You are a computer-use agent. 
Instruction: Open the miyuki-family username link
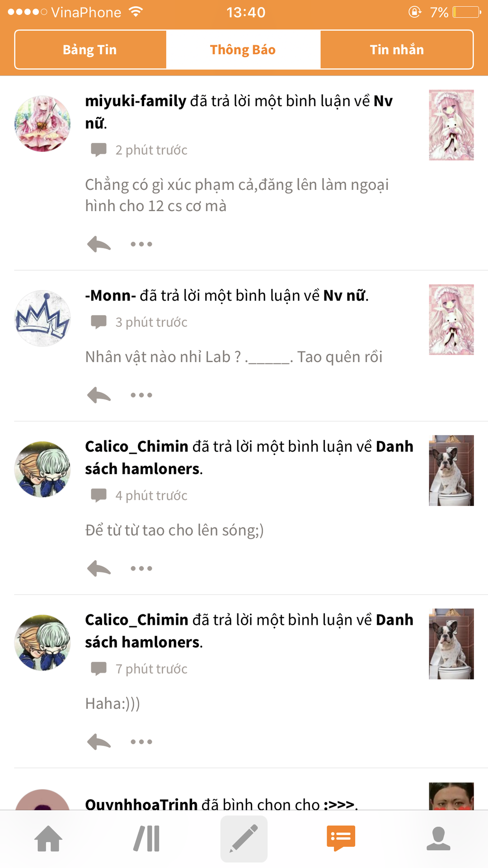point(136,101)
